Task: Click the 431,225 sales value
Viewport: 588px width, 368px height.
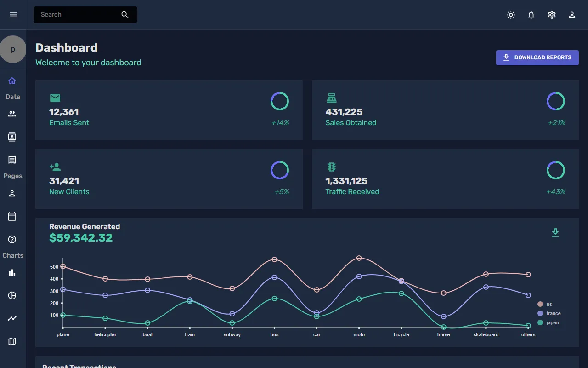Action: [x=344, y=112]
